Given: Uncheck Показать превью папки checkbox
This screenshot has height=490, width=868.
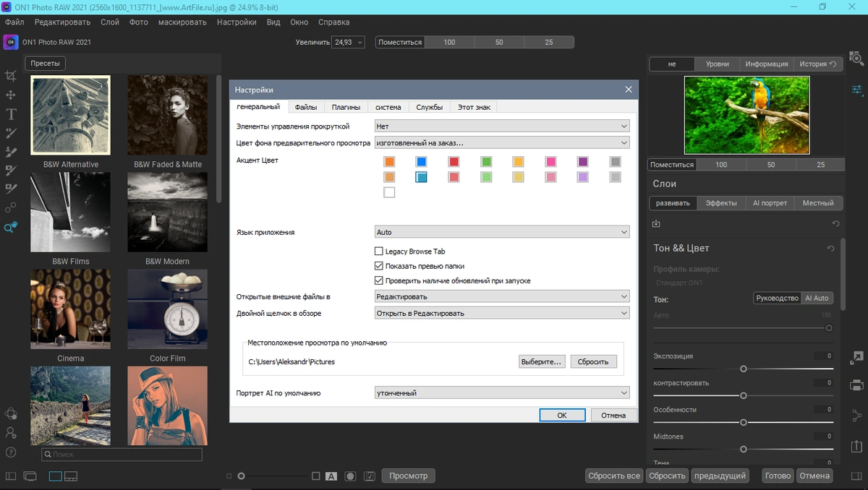Looking at the screenshot, I should [378, 266].
